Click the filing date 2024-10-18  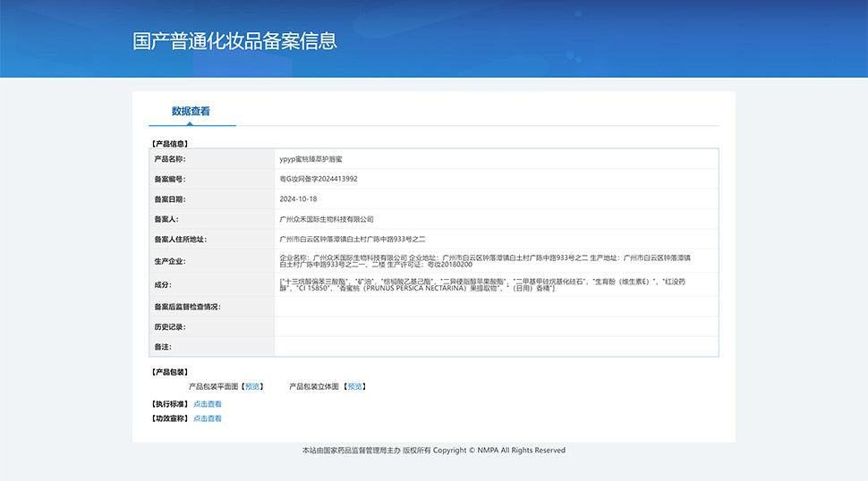pyautogui.click(x=298, y=199)
